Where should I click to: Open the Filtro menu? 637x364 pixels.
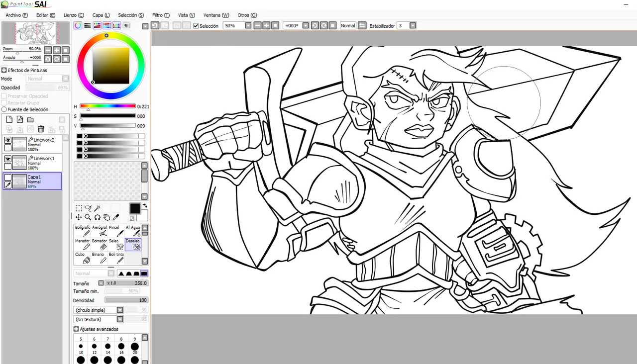(161, 15)
